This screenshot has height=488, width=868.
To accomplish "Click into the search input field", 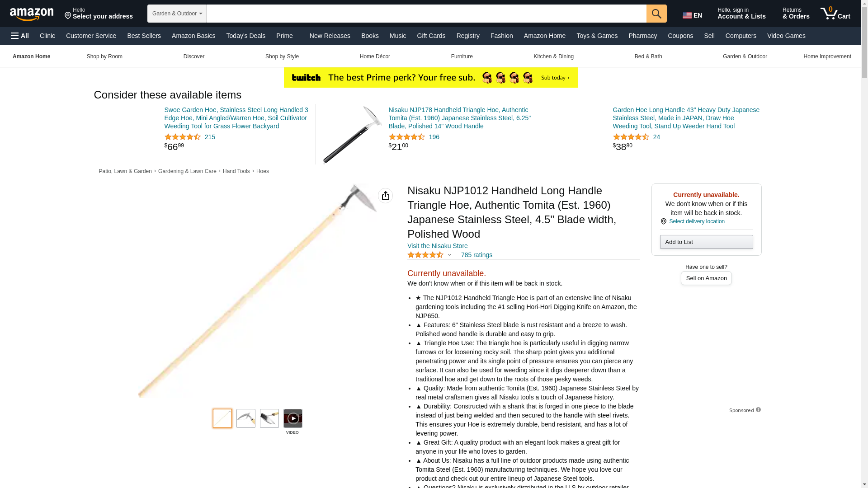I will pos(426,14).
